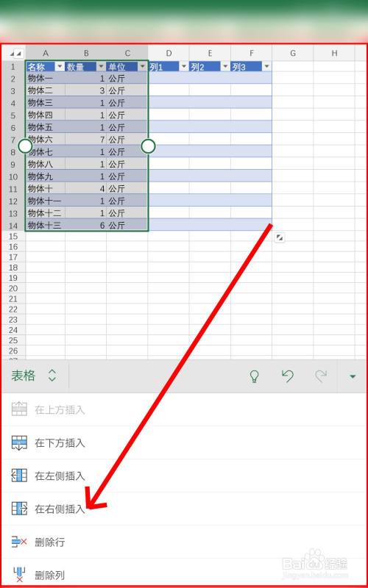Screen dimensions: 368x588
Task: Open the 名称 column filter dropdown
Action: 60,67
